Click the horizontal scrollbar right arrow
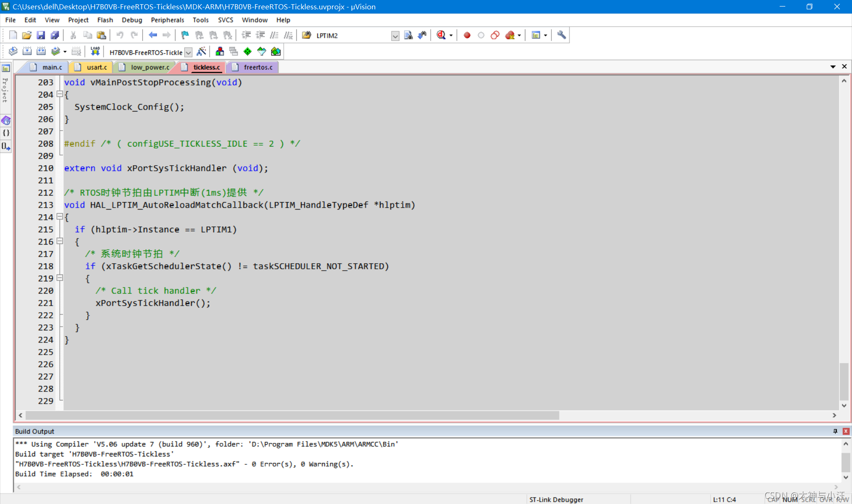This screenshot has height=504, width=852. 835,415
